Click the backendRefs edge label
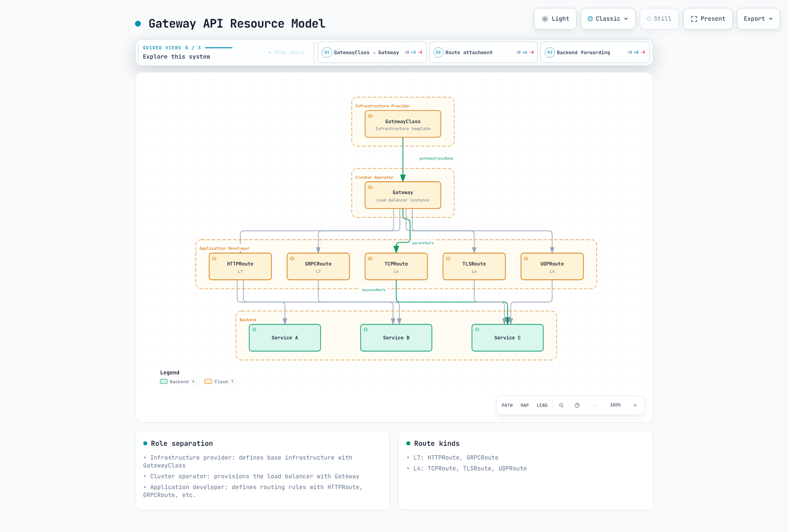 point(374,290)
